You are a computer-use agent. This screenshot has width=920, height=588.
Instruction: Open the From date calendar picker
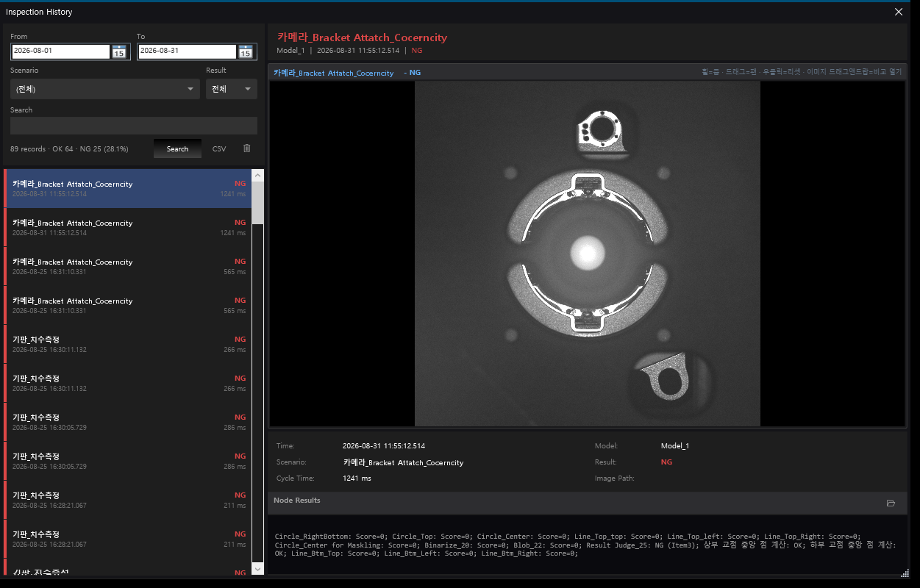point(119,51)
